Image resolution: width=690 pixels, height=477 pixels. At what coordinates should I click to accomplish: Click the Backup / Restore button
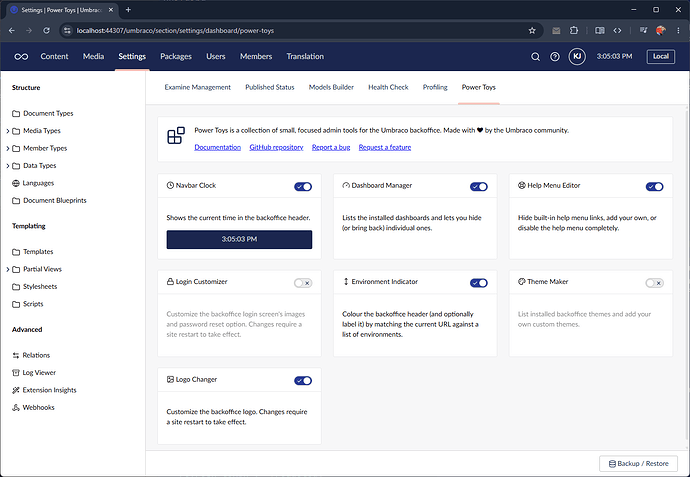638,463
